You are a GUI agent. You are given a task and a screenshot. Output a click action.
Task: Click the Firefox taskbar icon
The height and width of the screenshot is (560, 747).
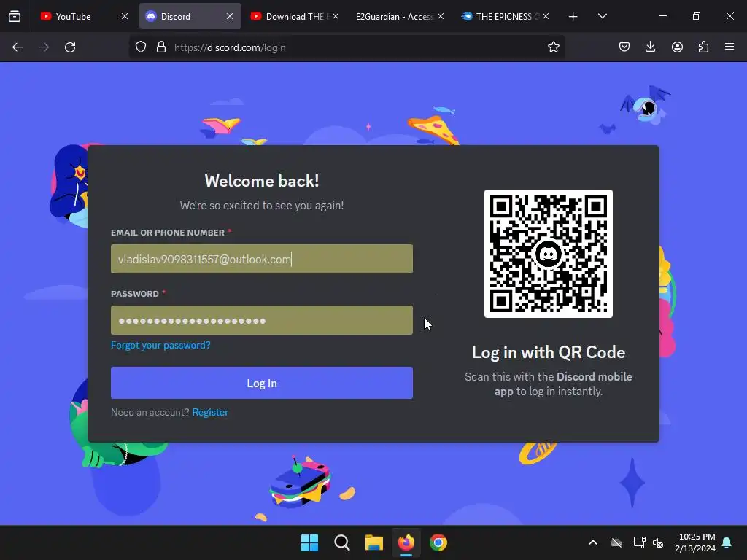406,542
